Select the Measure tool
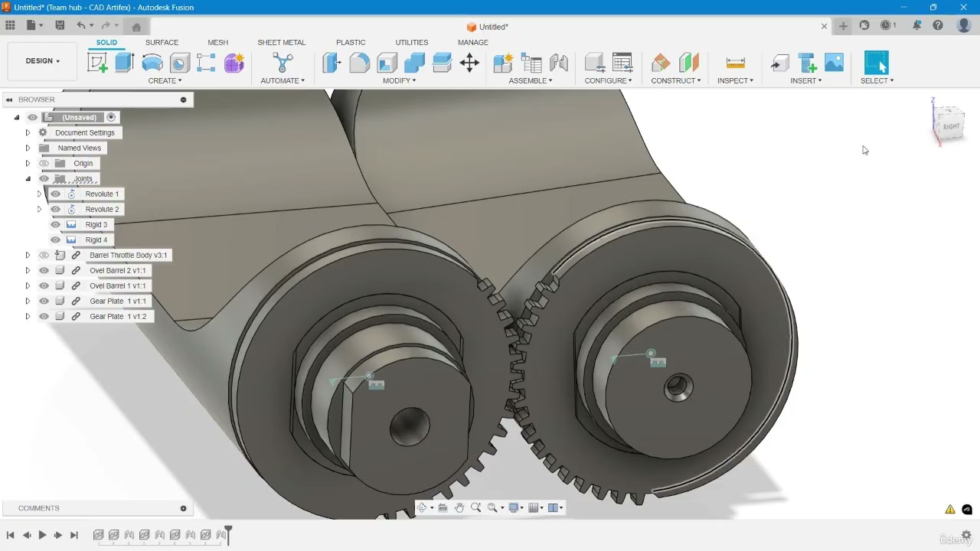The width and height of the screenshot is (980, 551). tap(735, 63)
